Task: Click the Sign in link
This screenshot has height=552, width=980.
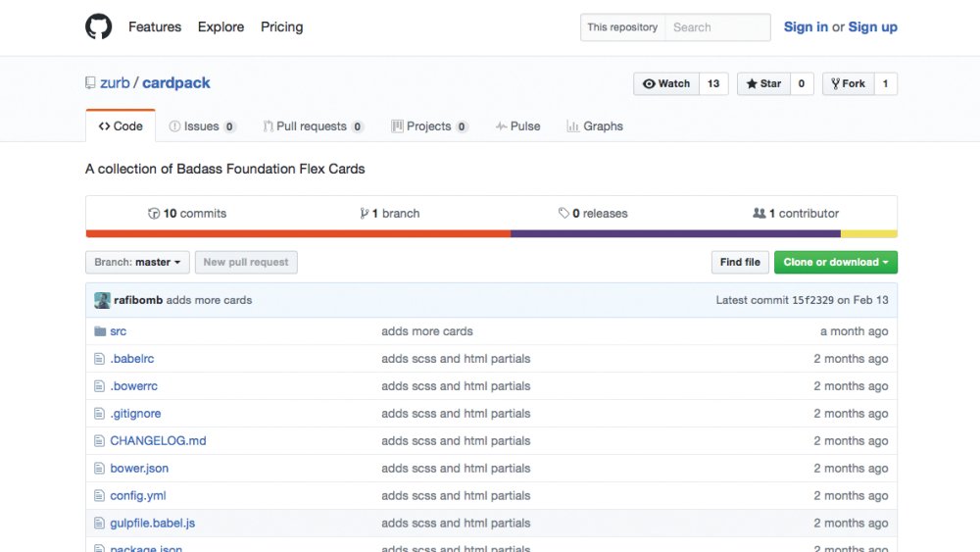Action: 806,26
